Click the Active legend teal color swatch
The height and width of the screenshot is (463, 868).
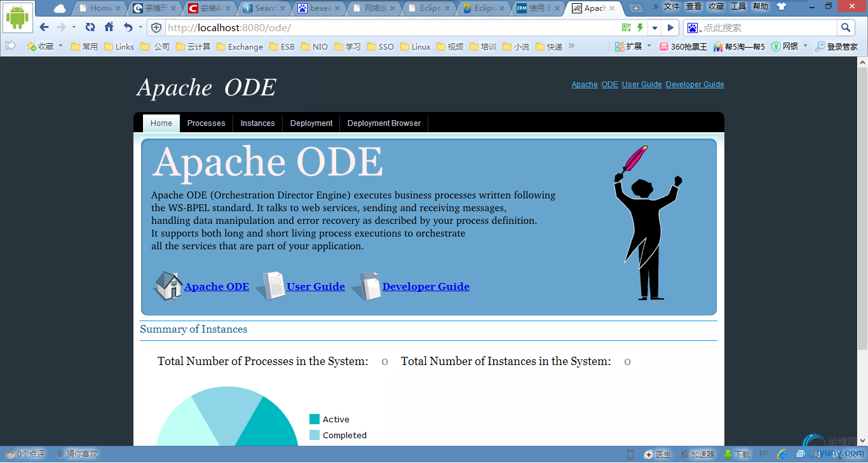point(315,419)
